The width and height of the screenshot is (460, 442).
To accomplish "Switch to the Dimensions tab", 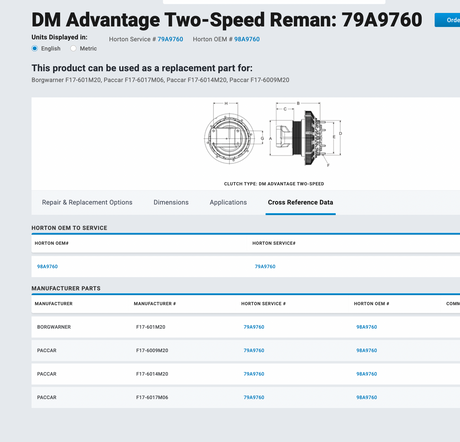I will tap(171, 202).
